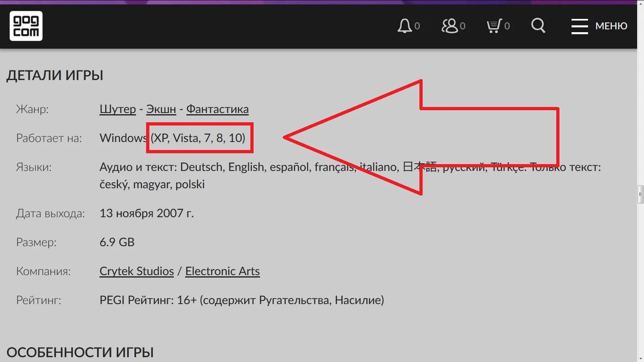Click the Работает на: label
Image resolution: width=644 pixels, height=362 pixels.
click(x=49, y=138)
